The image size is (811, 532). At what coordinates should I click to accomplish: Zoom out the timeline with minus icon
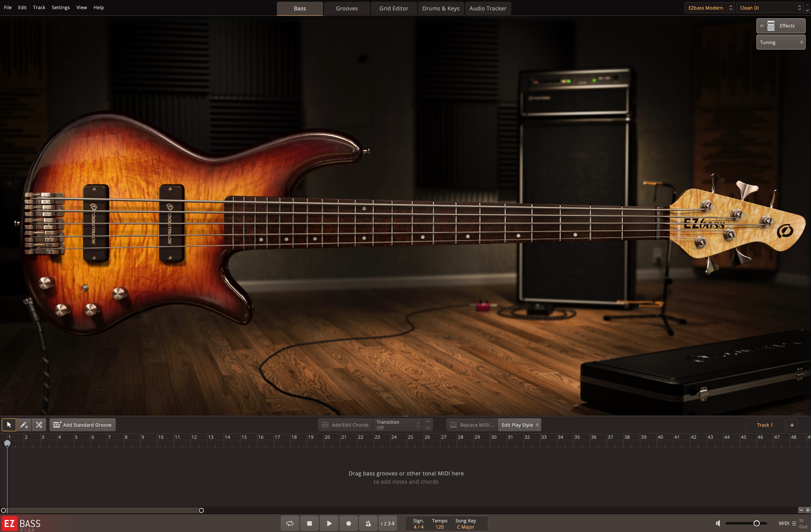(801, 510)
